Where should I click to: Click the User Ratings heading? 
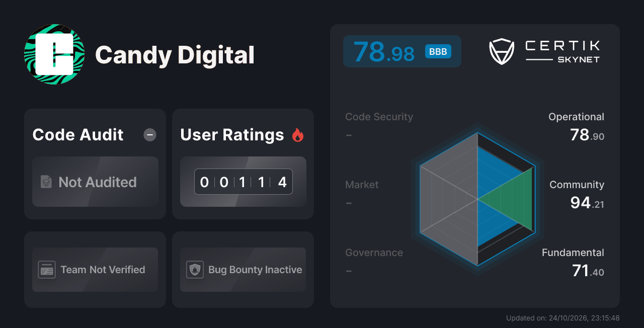(x=232, y=135)
